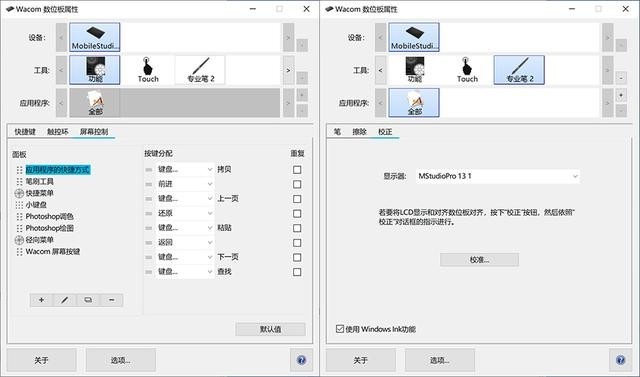The height and width of the screenshot is (377, 640).
Task: Choose Touch tool icon in left window
Action: tap(148, 70)
